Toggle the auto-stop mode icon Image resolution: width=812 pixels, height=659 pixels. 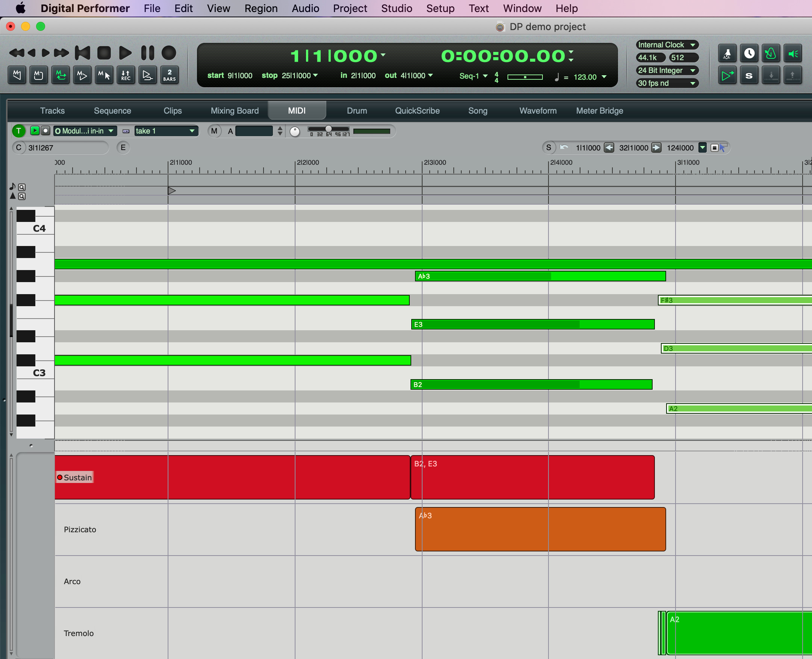tap(38, 75)
